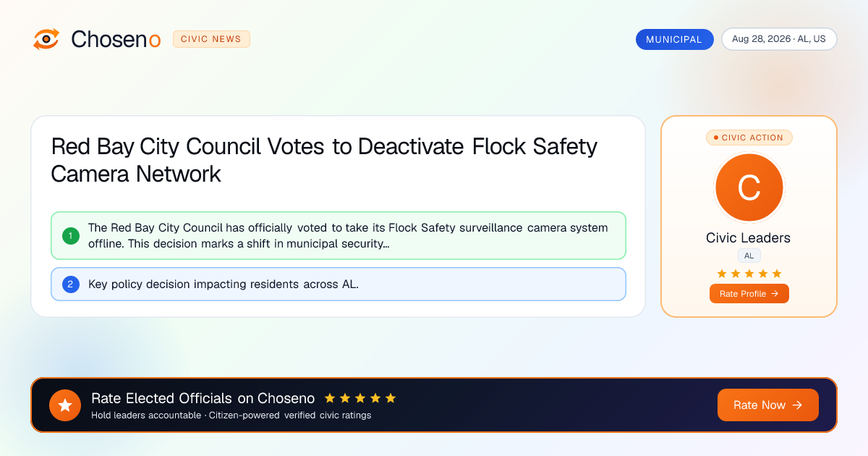This screenshot has height=456, width=868.
Task: Click the arrow inside Rate Now button
Action: [x=797, y=405]
